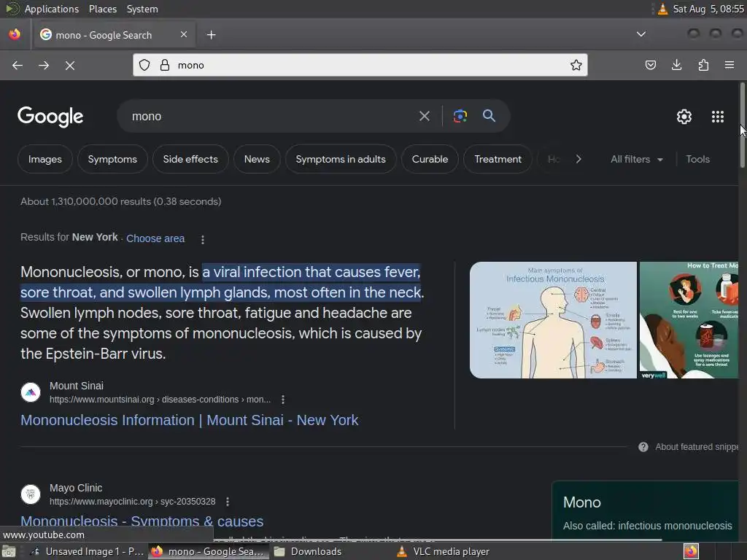747x560 pixels.
Task: Click the About 1,310,000,000 results text
Action: click(121, 201)
